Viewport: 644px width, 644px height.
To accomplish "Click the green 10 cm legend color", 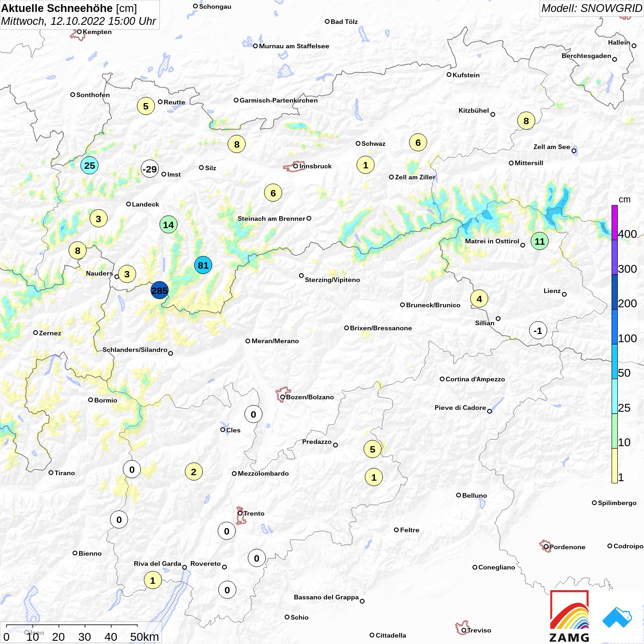I will tap(615, 431).
